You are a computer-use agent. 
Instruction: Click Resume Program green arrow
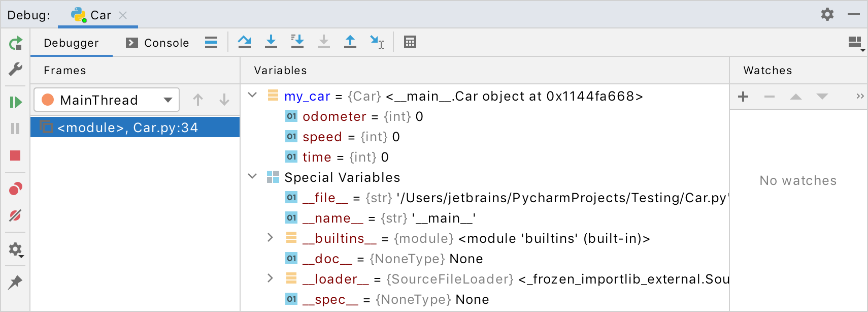click(x=16, y=102)
